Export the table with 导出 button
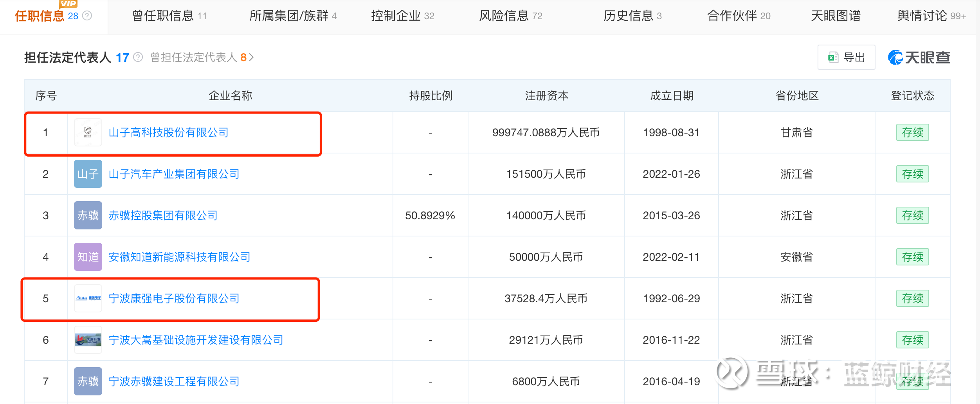The width and height of the screenshot is (980, 404). pos(846,58)
